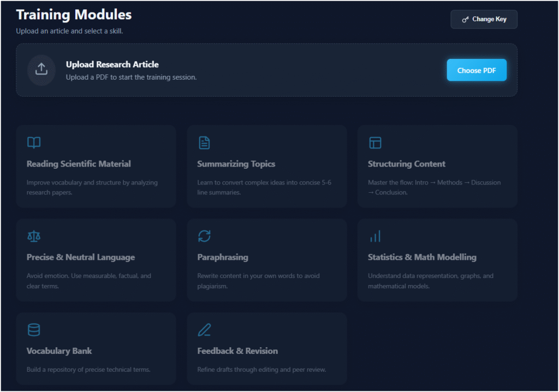This screenshot has width=559, height=392.
Task: Click the open book icon for Reading
Action: [x=34, y=143]
